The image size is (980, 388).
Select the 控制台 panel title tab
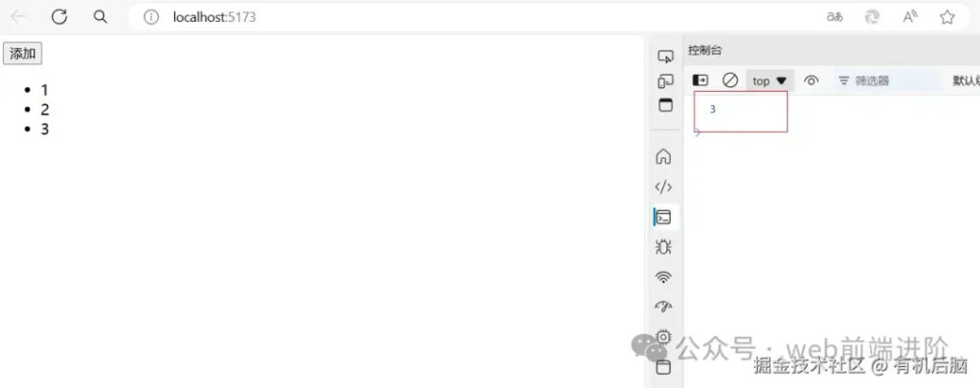(705, 51)
